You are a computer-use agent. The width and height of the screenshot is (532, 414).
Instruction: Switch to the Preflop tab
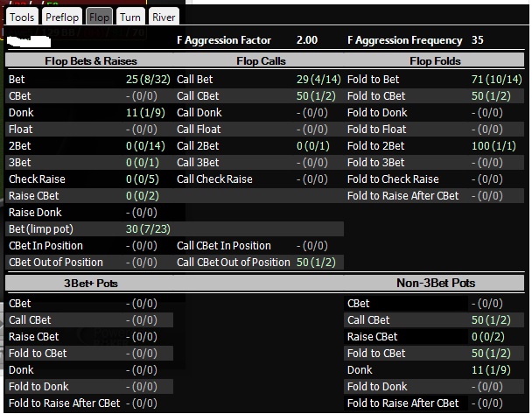[x=63, y=17]
